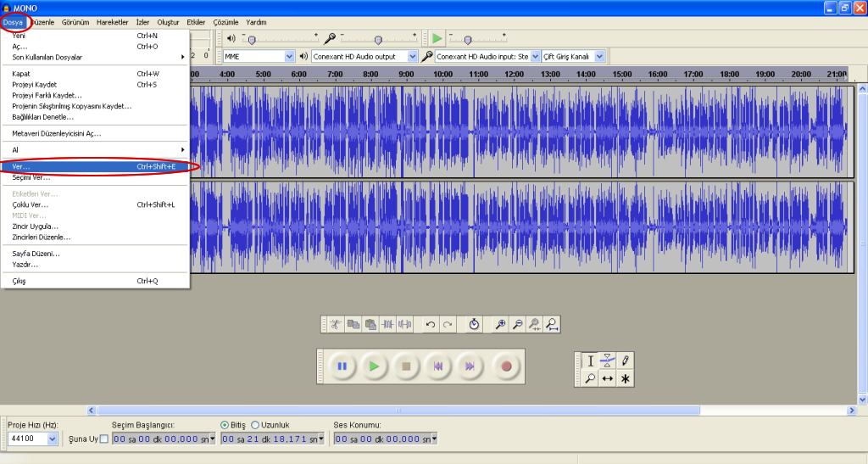Open Ses Konumu time format arrow
The image size is (868, 464).
(x=435, y=439)
